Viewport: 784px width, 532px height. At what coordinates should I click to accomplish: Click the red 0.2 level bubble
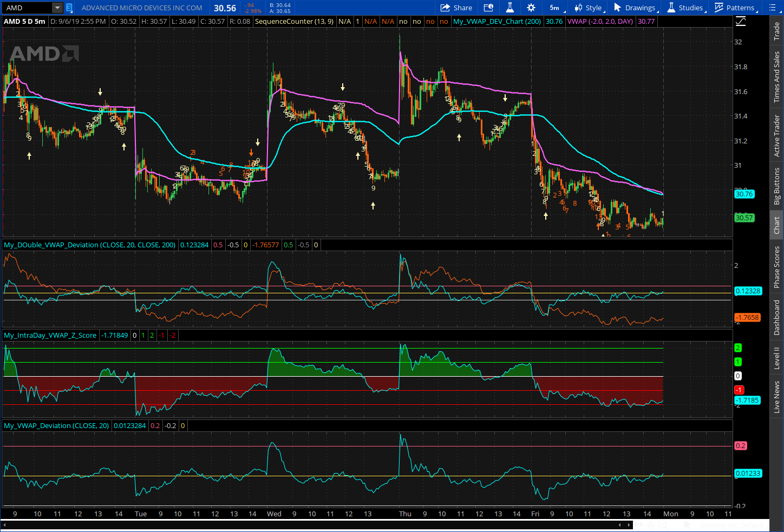pos(741,446)
